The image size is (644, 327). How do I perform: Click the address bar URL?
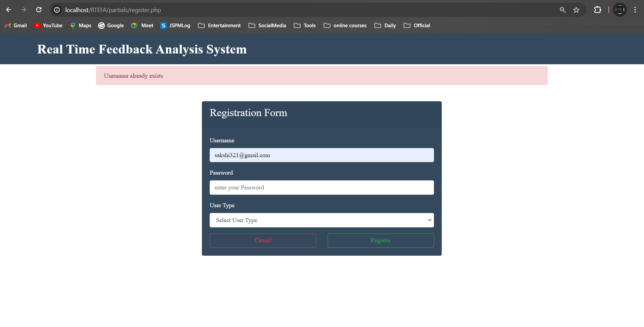point(113,10)
